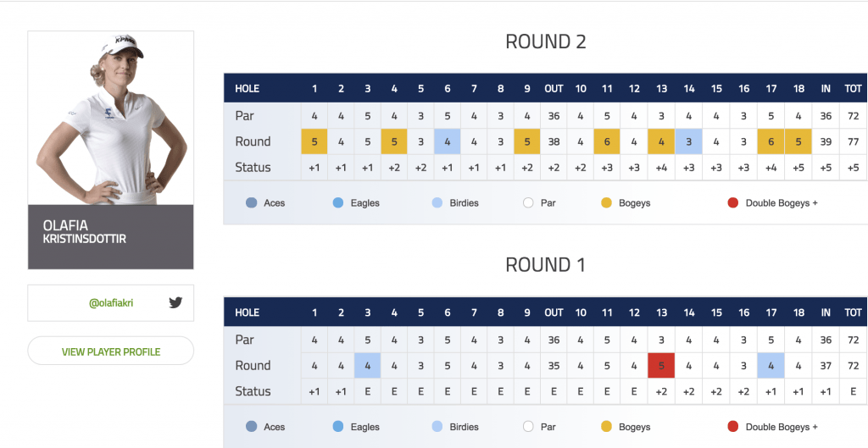The height and width of the screenshot is (448, 868).
Task: Click the Olafia Kristinsdottir name banner
Action: tap(111, 237)
